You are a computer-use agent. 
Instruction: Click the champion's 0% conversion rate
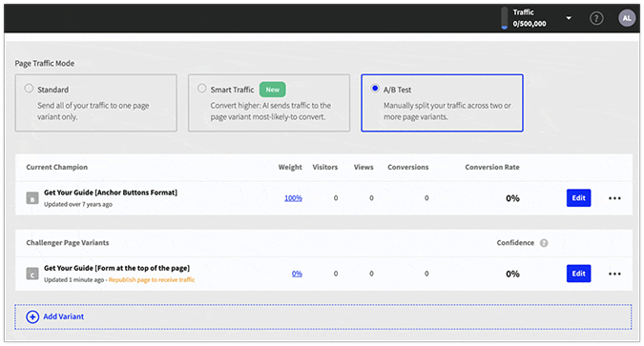pyautogui.click(x=512, y=198)
